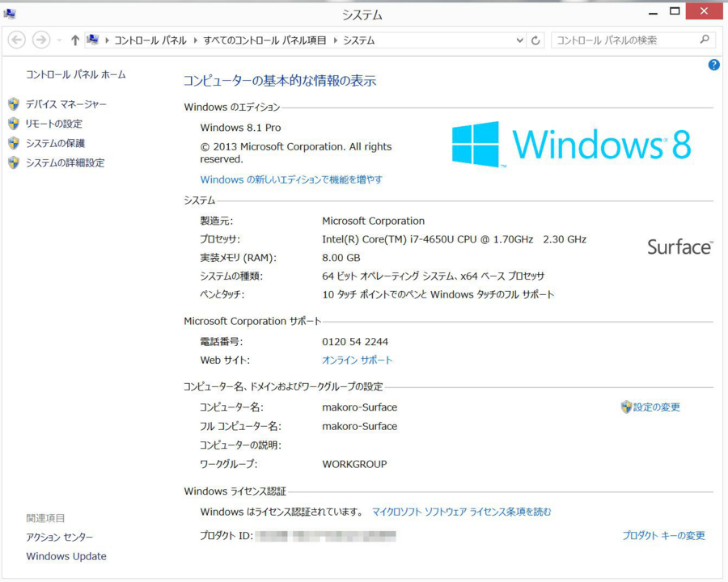728x582 pixels.
Task: Click the shield icon beside システムの詳細設定
Action: pos(13,162)
